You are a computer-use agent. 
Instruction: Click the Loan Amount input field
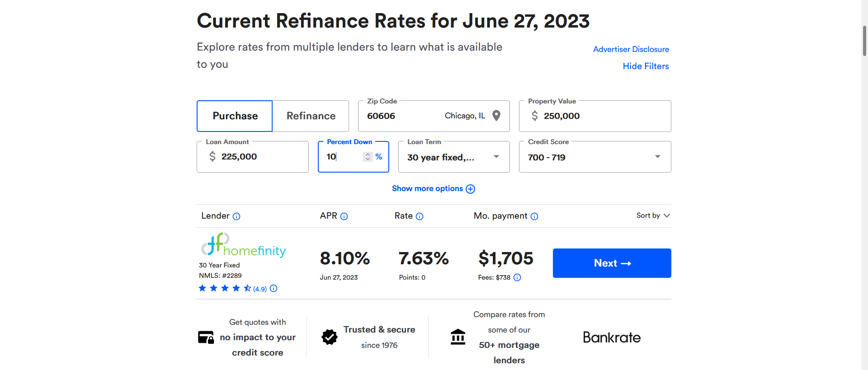click(x=253, y=157)
